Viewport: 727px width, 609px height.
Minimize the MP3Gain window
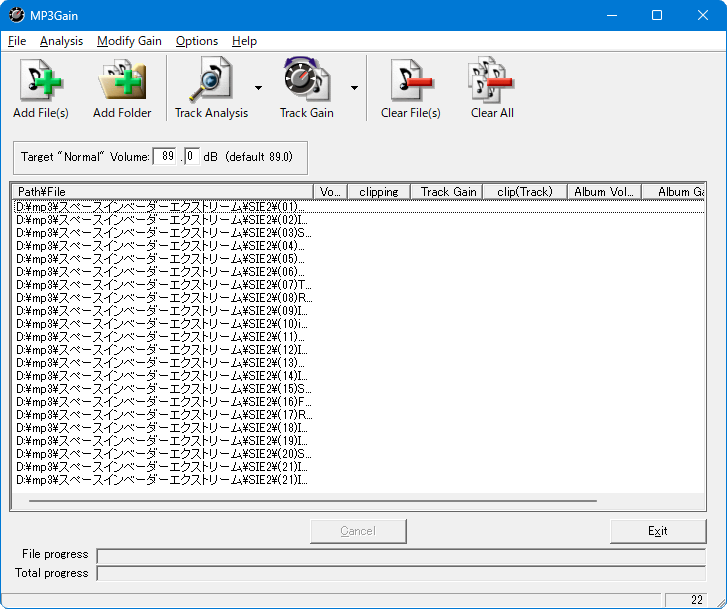pos(612,15)
